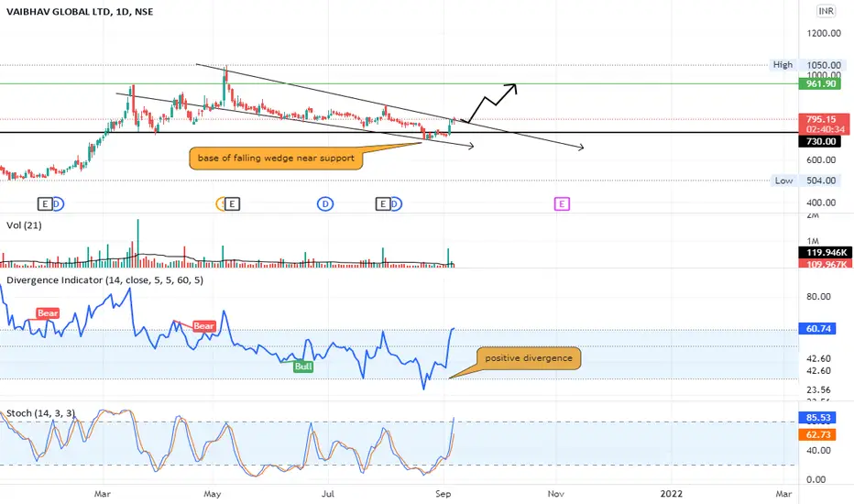854x504 pixels.
Task: Click the 119.946K volume value label
Action: pos(824,252)
